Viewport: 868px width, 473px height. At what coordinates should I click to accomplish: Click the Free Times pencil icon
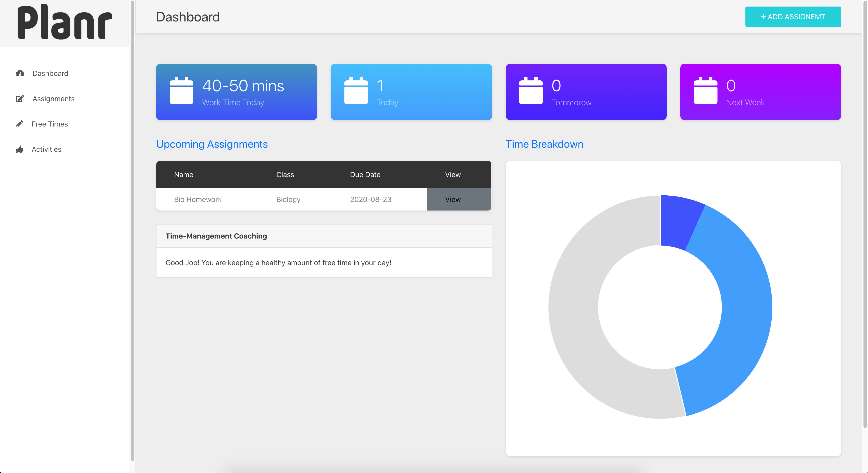coord(19,124)
